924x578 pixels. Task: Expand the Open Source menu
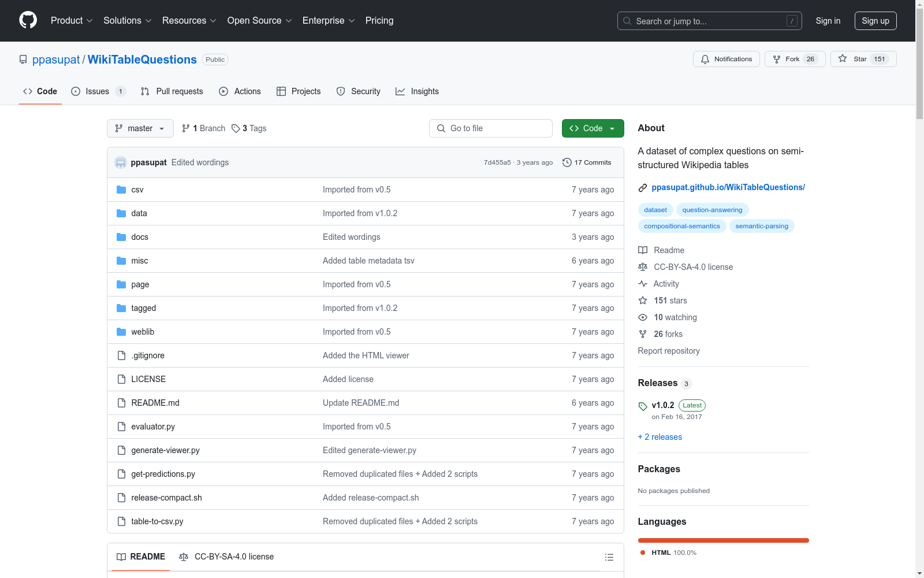[260, 21]
